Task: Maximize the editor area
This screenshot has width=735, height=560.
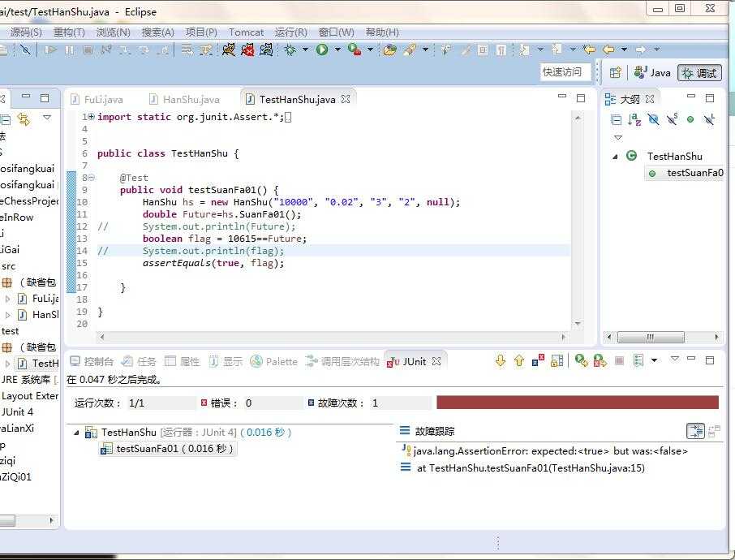Action: pyautogui.click(x=581, y=97)
